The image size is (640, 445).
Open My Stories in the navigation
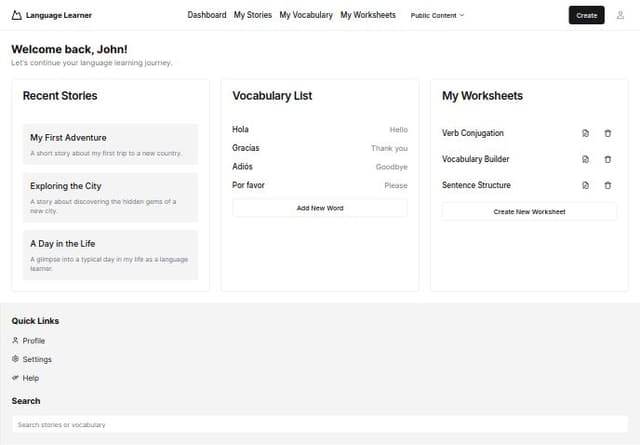click(253, 15)
